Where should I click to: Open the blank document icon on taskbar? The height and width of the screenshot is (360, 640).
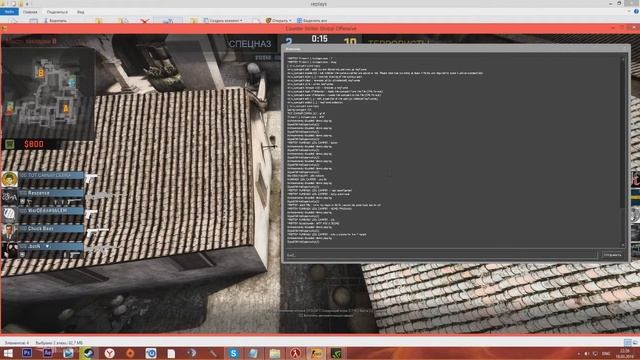point(171,353)
